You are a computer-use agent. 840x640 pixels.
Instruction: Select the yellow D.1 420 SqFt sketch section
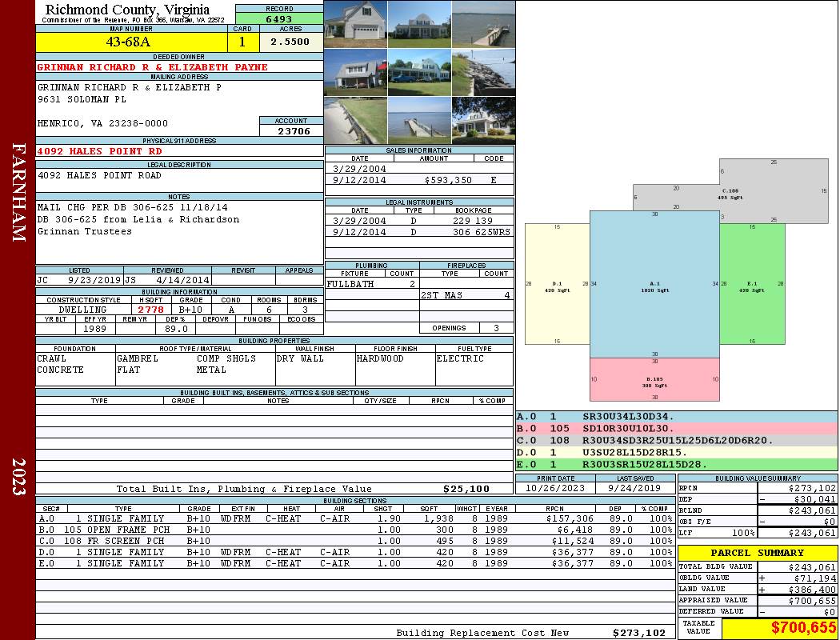click(557, 284)
